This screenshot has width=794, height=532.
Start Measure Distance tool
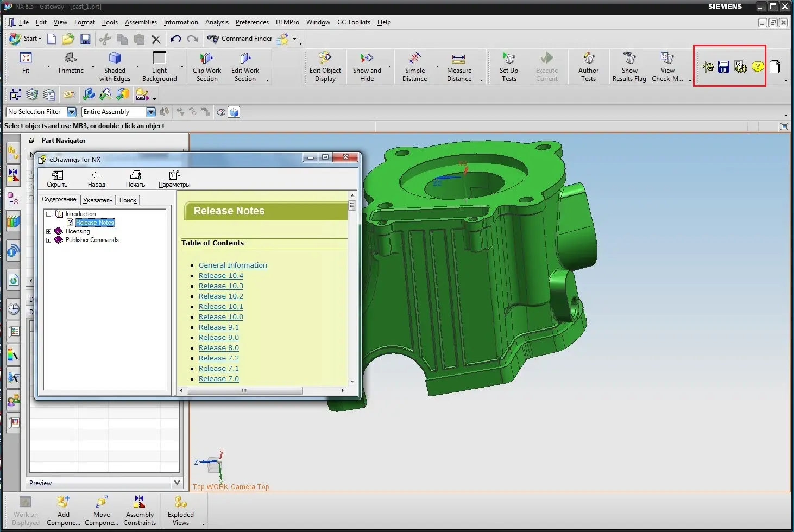pyautogui.click(x=459, y=67)
